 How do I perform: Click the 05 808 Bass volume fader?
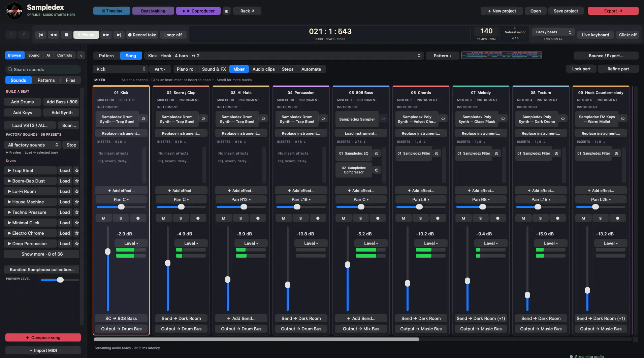tap(348, 265)
